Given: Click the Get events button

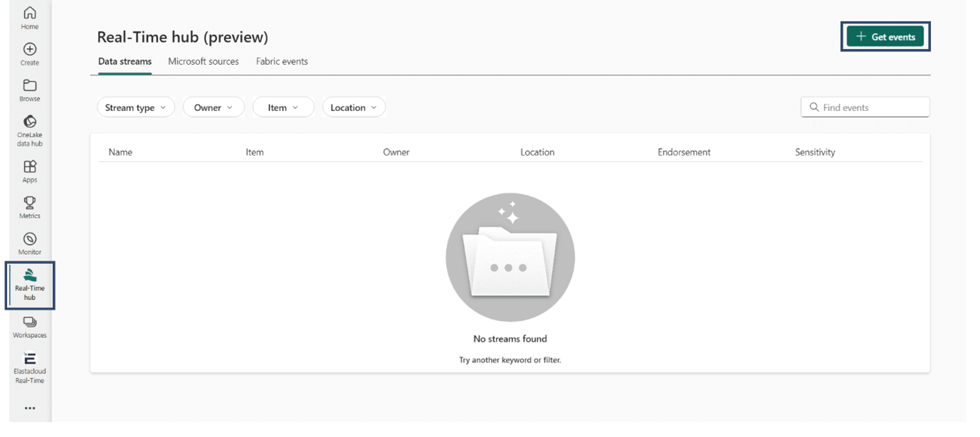Looking at the screenshot, I should [x=885, y=36].
